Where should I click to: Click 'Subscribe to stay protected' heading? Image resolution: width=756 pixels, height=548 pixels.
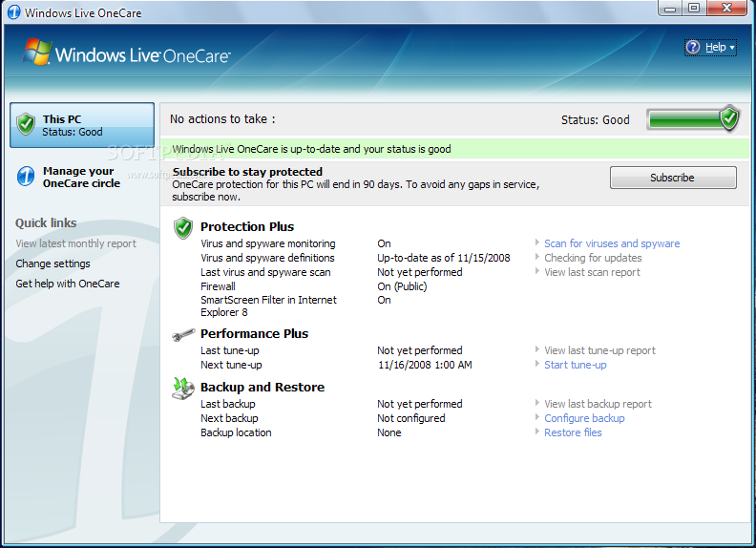point(247,172)
